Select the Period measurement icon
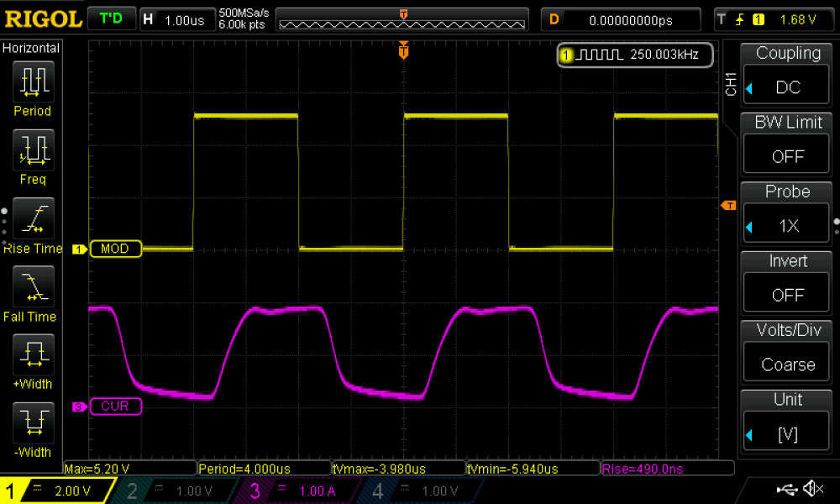The height and width of the screenshot is (504, 840). [x=34, y=82]
